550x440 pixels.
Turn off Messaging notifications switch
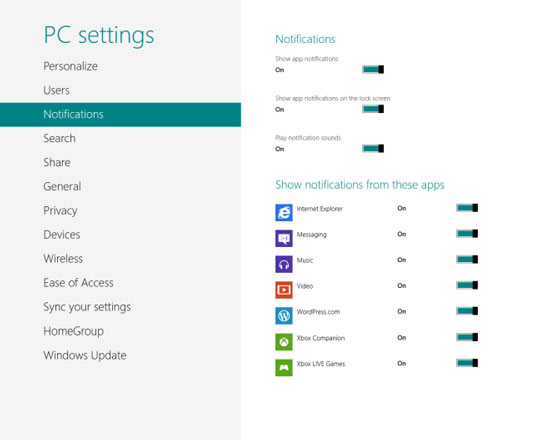coord(467,234)
